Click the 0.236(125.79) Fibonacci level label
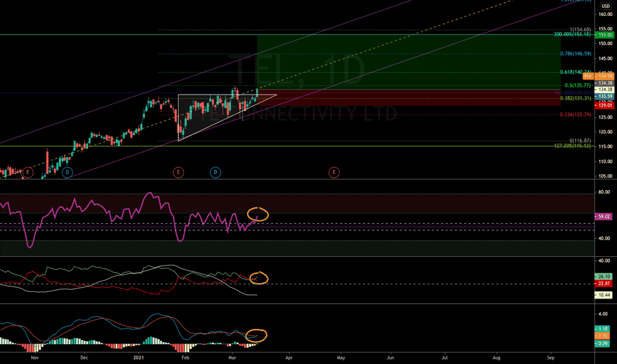The image size is (617, 364). click(576, 114)
